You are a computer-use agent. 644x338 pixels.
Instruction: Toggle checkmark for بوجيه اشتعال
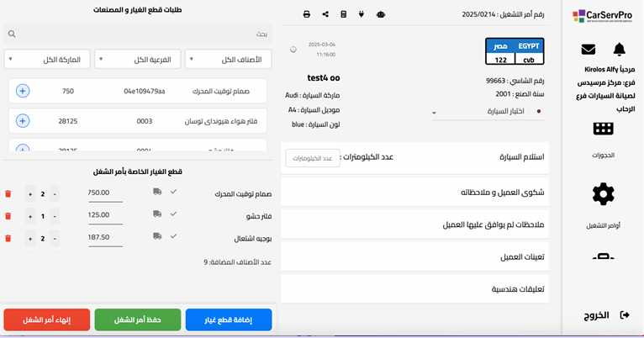point(174,235)
